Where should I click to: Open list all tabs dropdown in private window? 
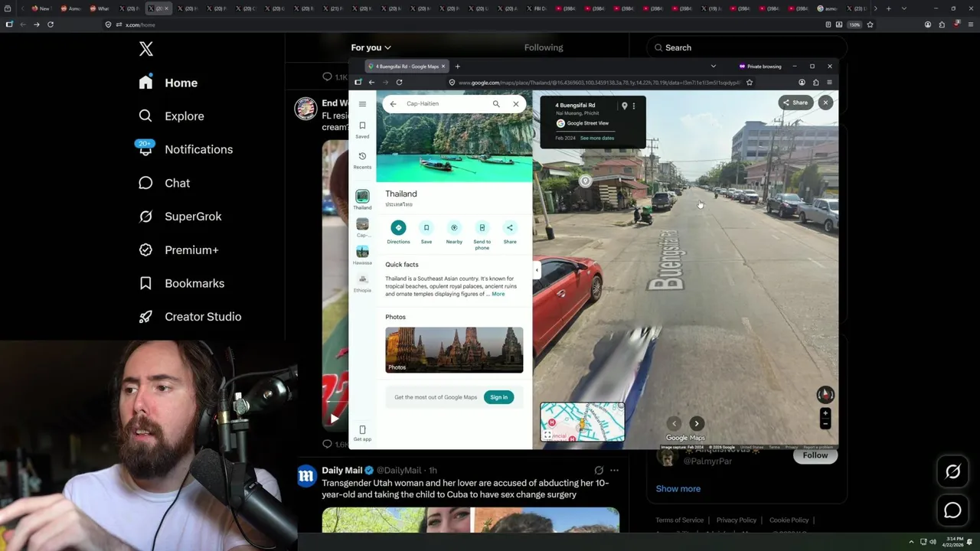[x=713, y=67]
